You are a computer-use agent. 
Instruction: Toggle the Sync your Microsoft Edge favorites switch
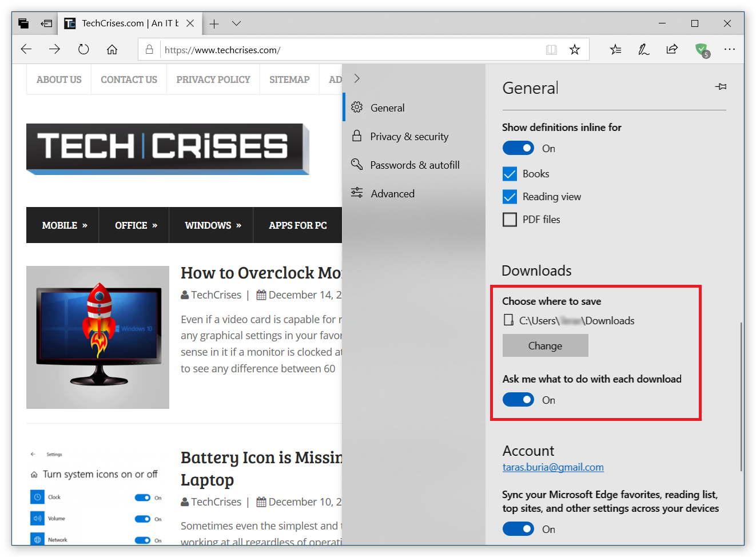pyautogui.click(x=518, y=529)
